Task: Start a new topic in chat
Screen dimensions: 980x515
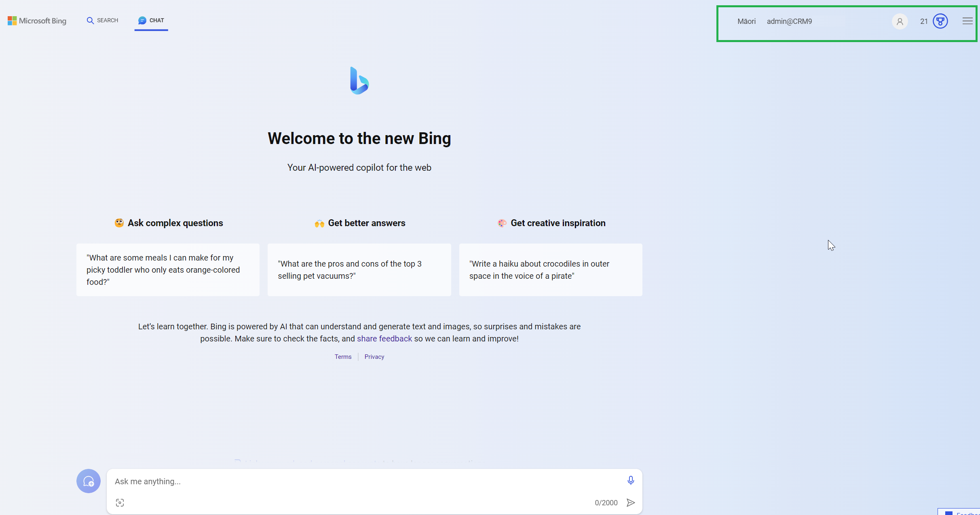Action: pos(89,481)
